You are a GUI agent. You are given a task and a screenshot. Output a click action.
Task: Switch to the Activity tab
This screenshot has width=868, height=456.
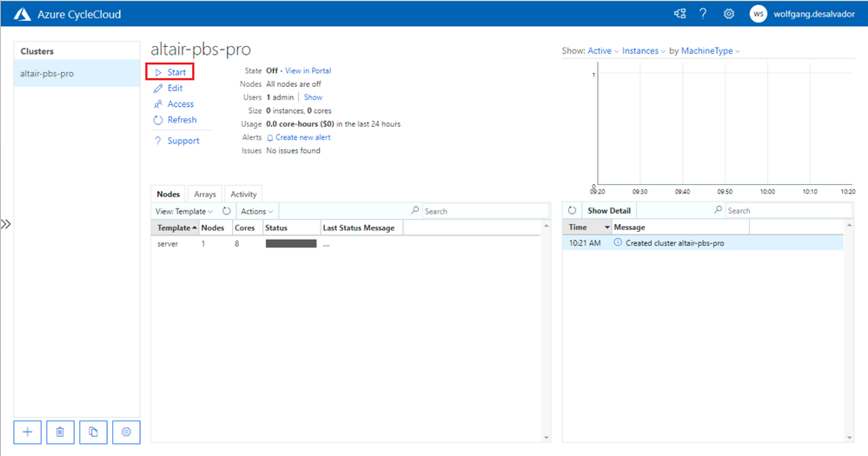tap(243, 195)
